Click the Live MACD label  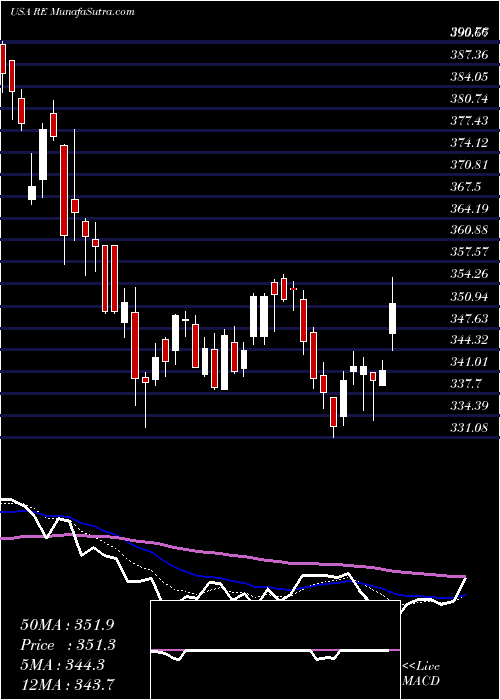(x=421, y=674)
